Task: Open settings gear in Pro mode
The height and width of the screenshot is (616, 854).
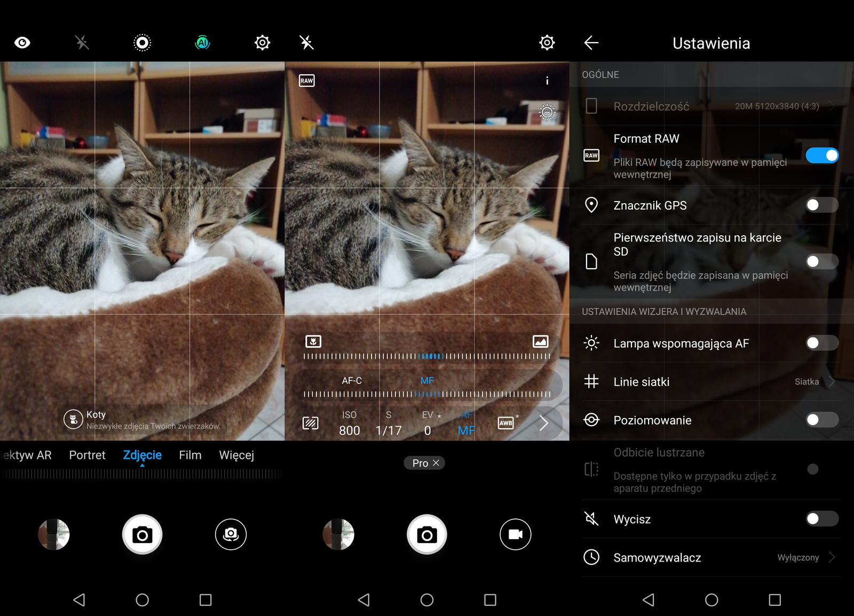Action: pyautogui.click(x=547, y=43)
